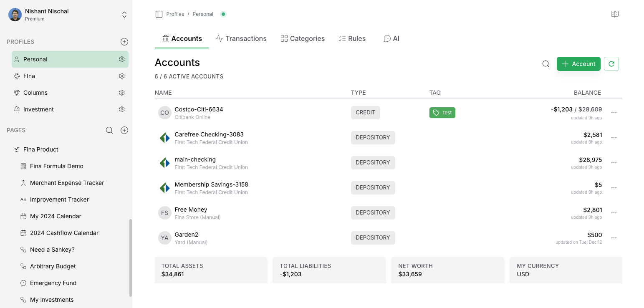Screen dimensions: 644x308
Task: Open the Arbitrary Budget page
Action: point(53,266)
